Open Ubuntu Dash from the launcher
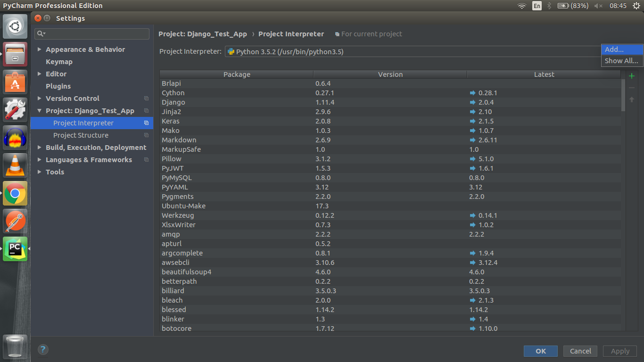This screenshot has height=362, width=644. coord(15,26)
